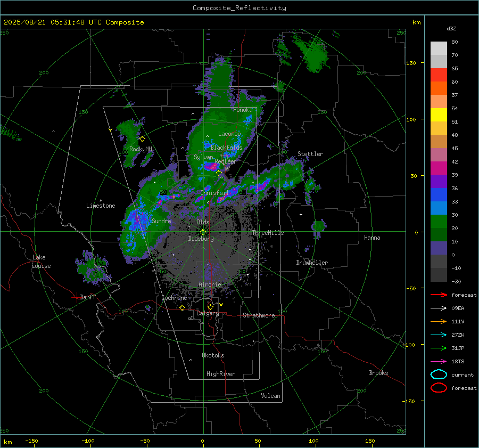Click the Didsbury label on map

(x=201, y=239)
